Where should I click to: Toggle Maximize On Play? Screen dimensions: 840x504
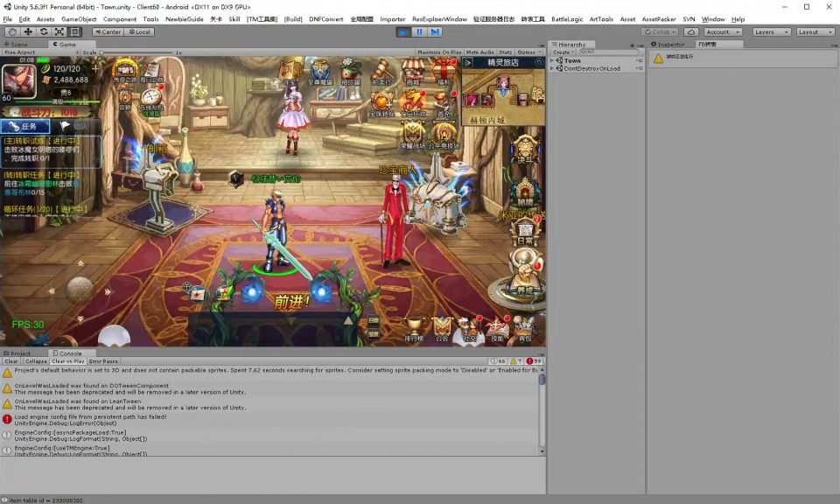(x=439, y=52)
